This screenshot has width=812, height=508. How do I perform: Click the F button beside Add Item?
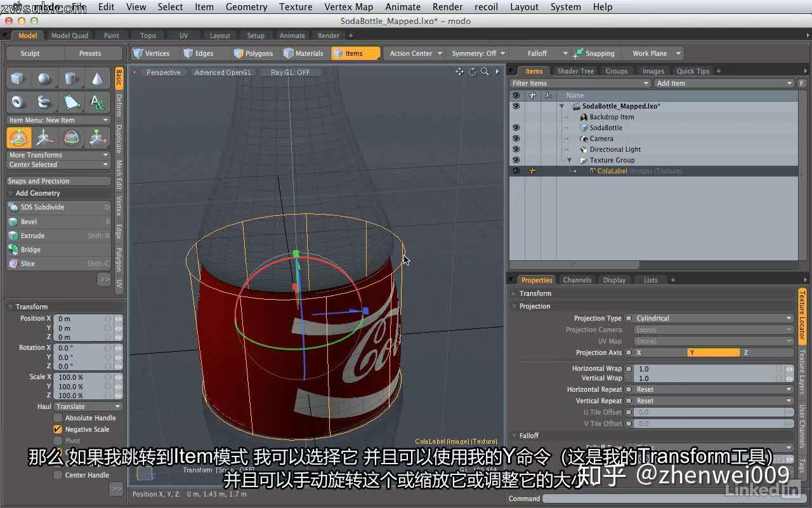(802, 83)
